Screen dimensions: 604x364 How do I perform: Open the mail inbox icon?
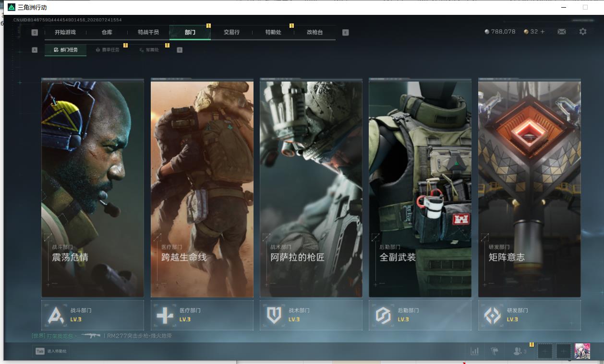tap(562, 32)
